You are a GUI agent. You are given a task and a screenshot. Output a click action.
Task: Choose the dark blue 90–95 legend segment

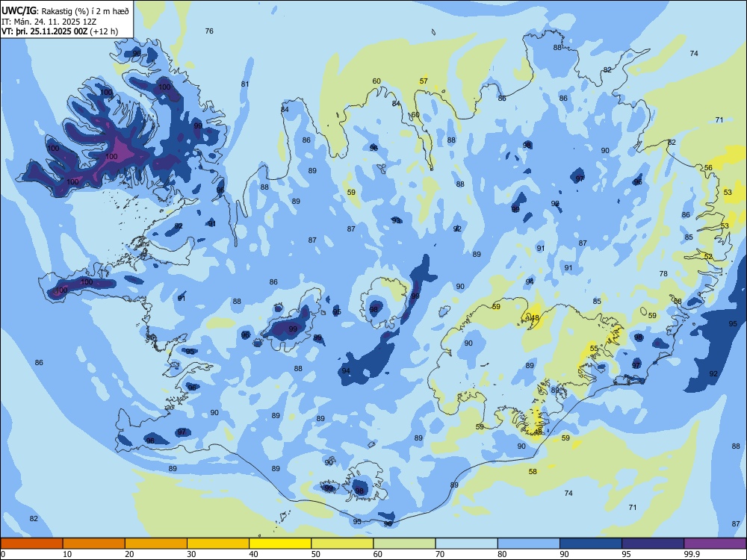point(591,544)
